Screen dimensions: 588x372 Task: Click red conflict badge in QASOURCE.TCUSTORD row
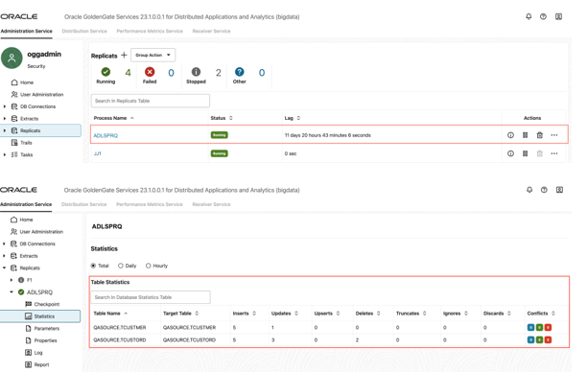[x=548, y=339]
